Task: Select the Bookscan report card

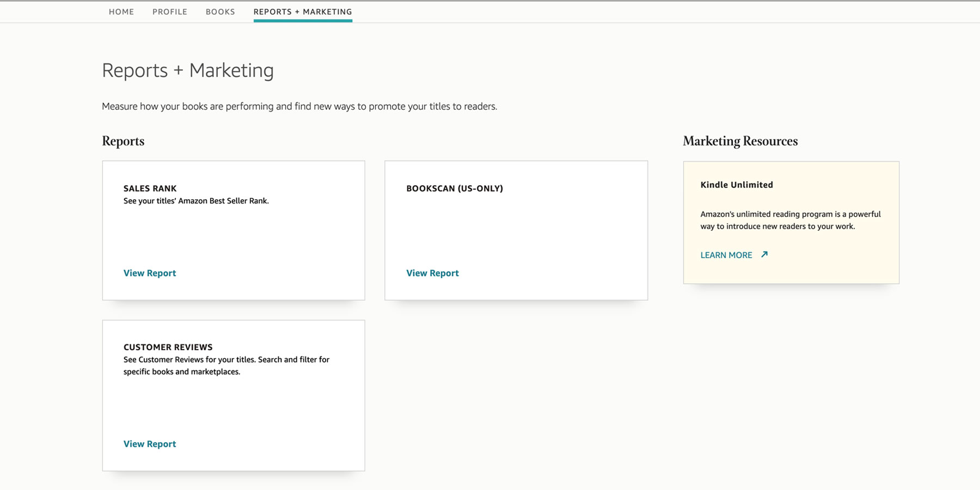Action: (516, 230)
